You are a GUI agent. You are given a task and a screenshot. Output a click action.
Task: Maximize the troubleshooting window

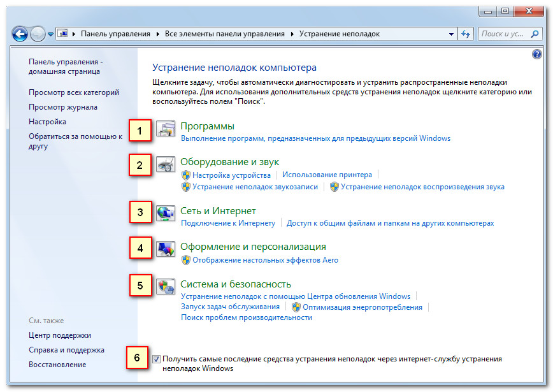click(505, 11)
